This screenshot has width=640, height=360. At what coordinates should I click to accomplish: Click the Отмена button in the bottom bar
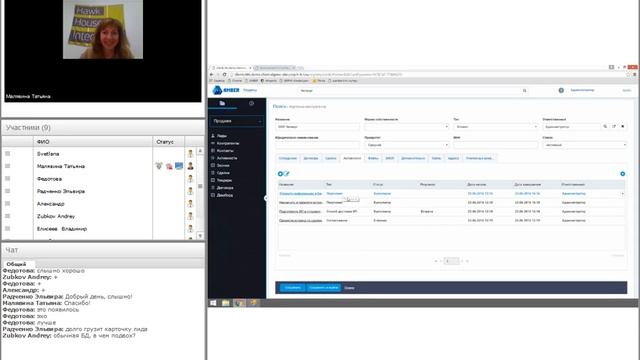349,288
